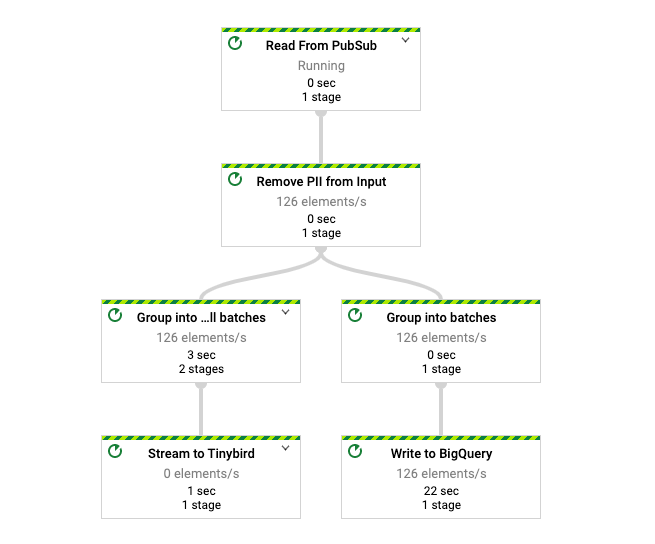Expand the Stream to Tinybird node
Image resolution: width=655 pixels, height=544 pixels.
pos(285,449)
